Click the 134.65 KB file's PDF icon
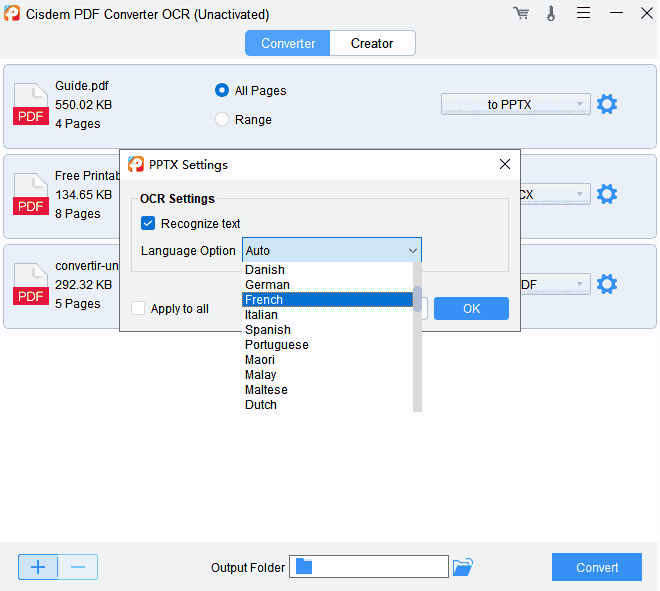 (x=31, y=194)
